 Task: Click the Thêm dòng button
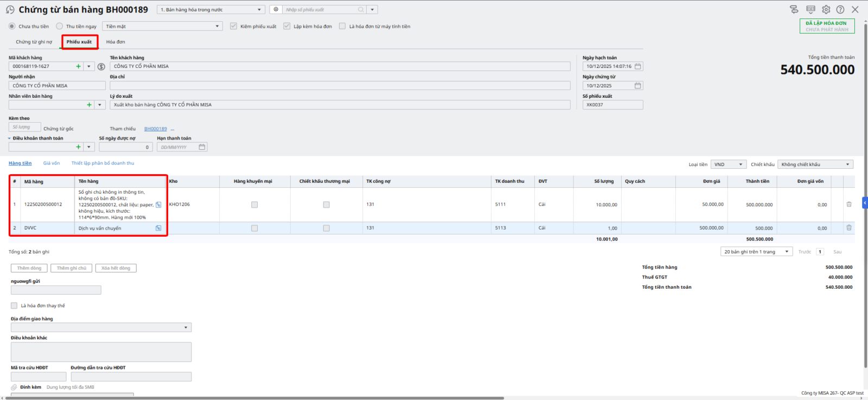29,268
